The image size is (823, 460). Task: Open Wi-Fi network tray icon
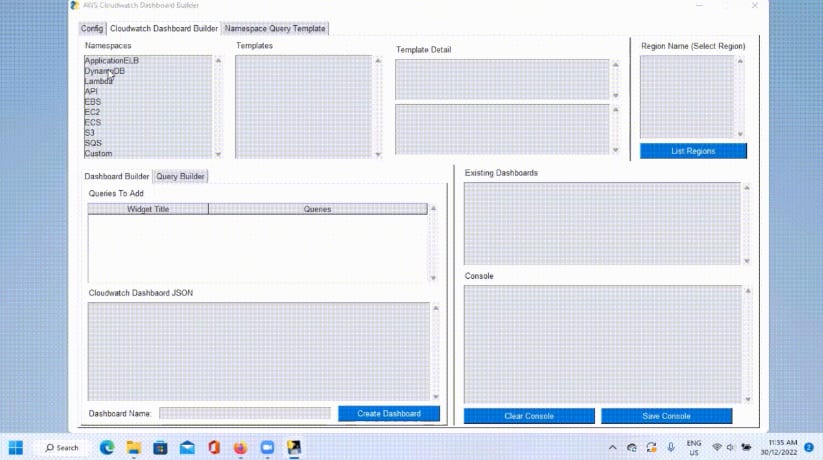717,447
